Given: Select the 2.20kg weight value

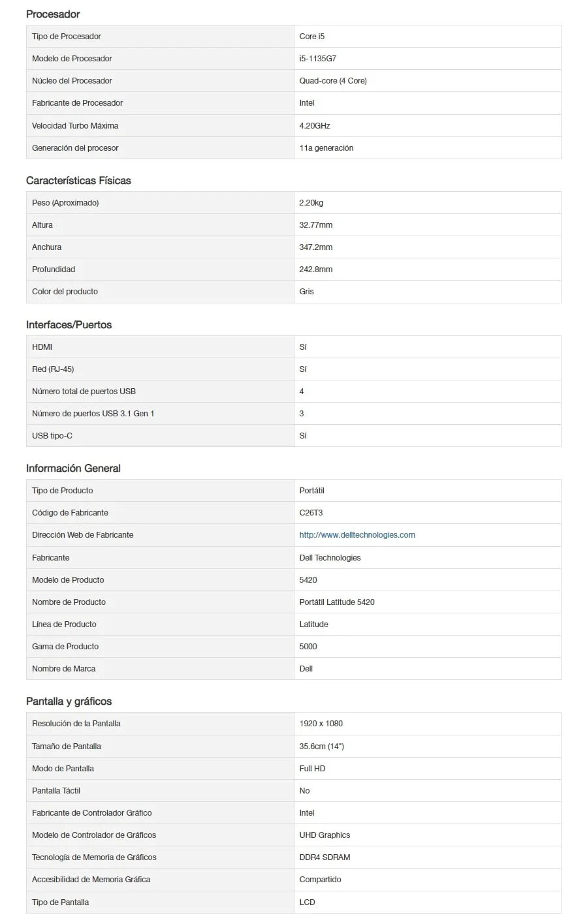Looking at the screenshot, I should click(x=311, y=203).
